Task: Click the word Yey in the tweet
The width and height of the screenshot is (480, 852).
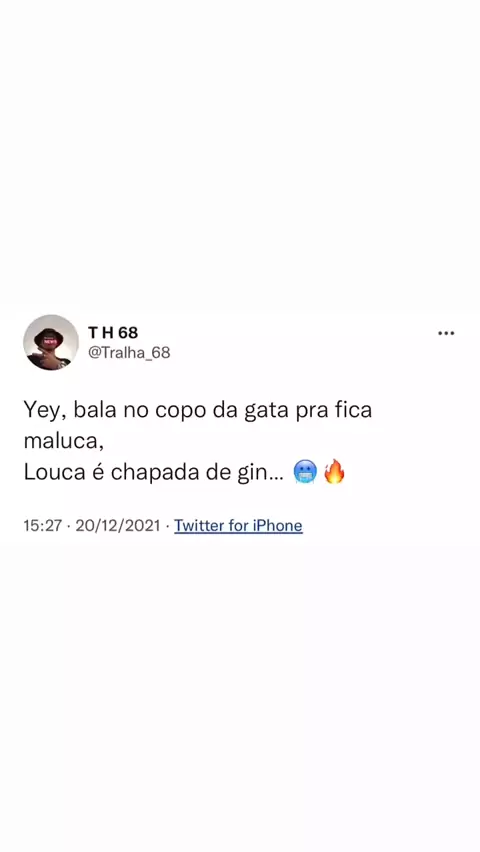Action: click(45, 411)
